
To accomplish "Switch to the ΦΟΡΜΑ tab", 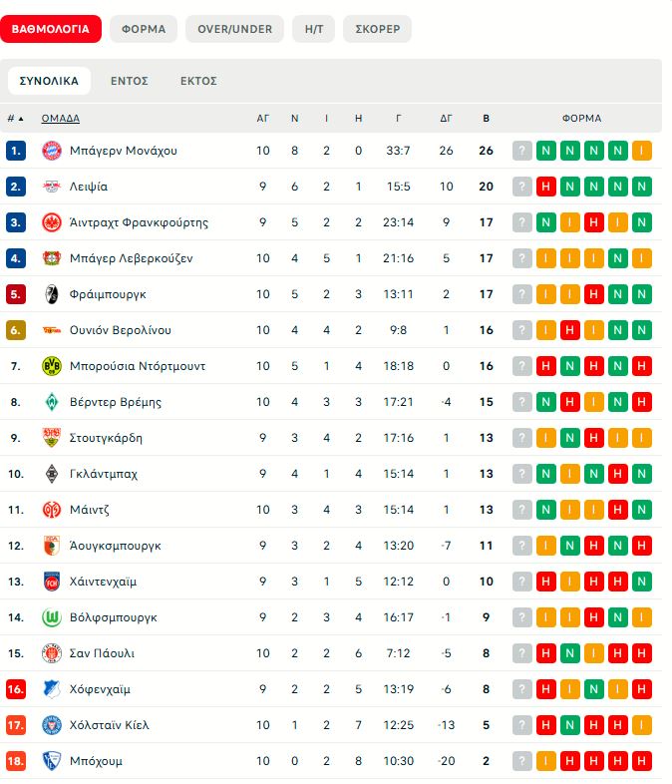I will [x=144, y=29].
